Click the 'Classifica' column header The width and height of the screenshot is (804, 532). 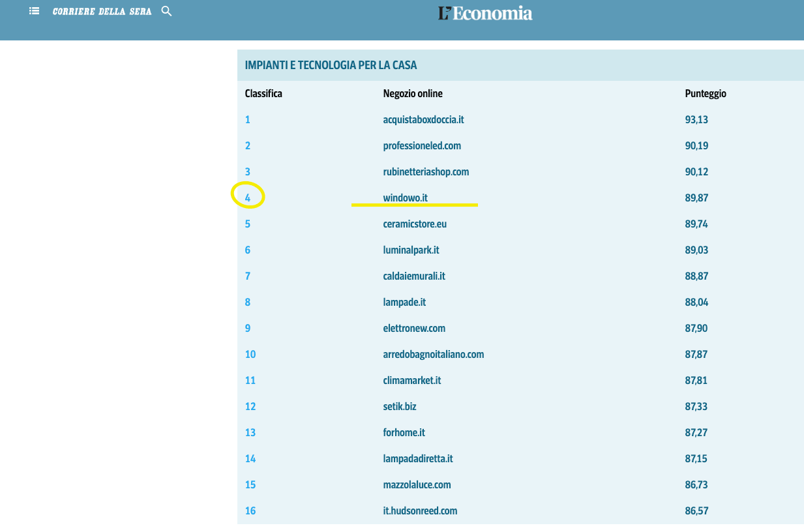pos(263,93)
